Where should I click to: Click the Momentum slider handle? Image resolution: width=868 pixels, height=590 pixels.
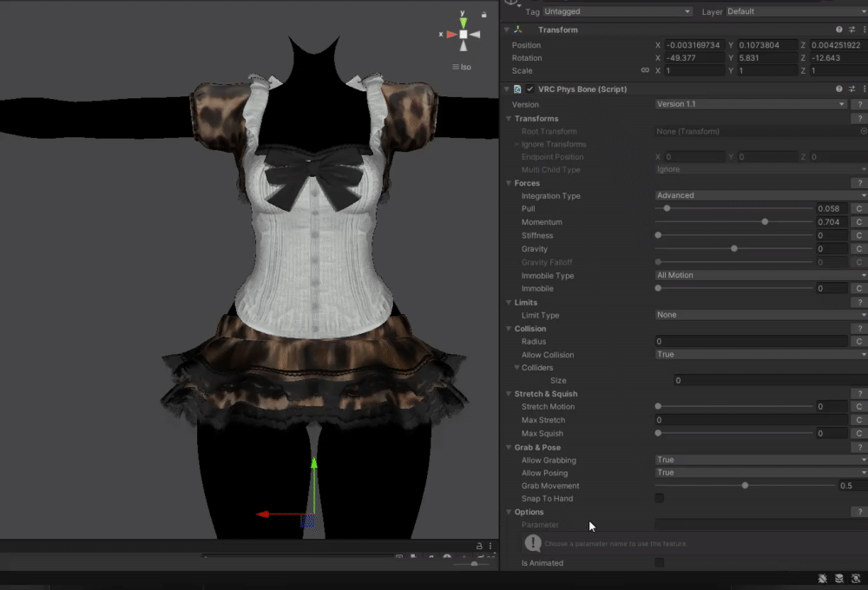click(765, 222)
